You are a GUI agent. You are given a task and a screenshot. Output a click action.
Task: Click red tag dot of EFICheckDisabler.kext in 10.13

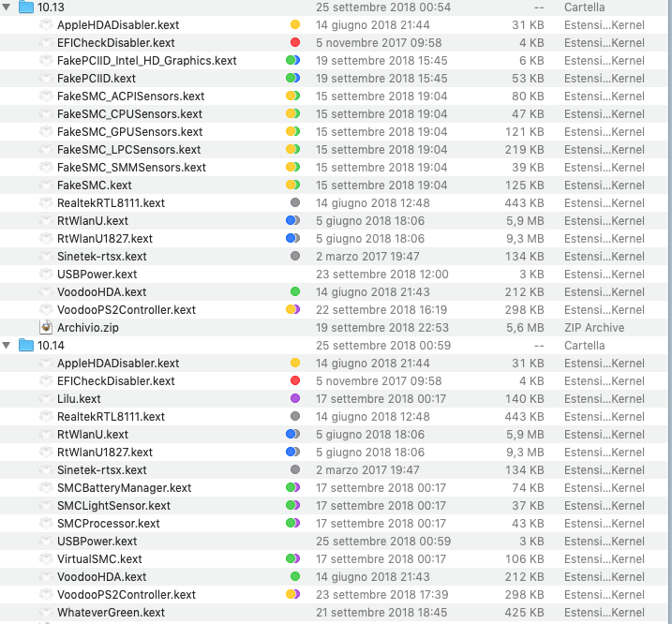point(295,42)
